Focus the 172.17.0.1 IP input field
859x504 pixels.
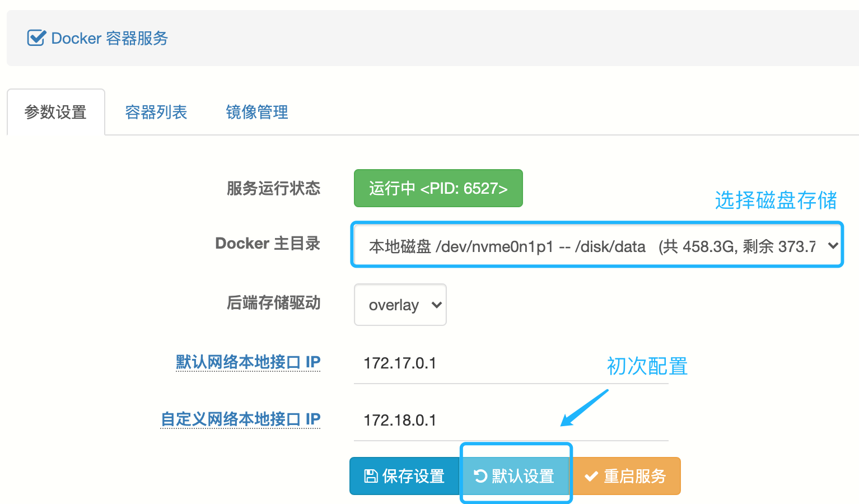pos(511,363)
